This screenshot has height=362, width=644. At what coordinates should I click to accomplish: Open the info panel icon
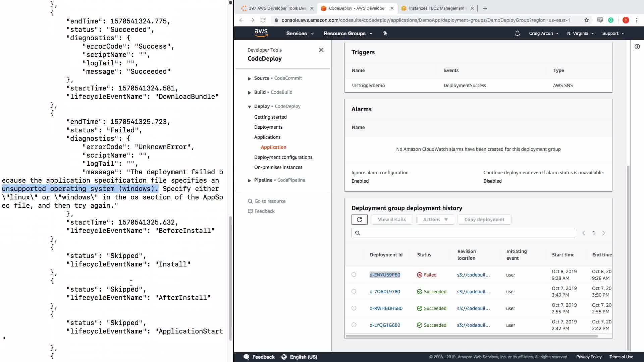tap(637, 47)
